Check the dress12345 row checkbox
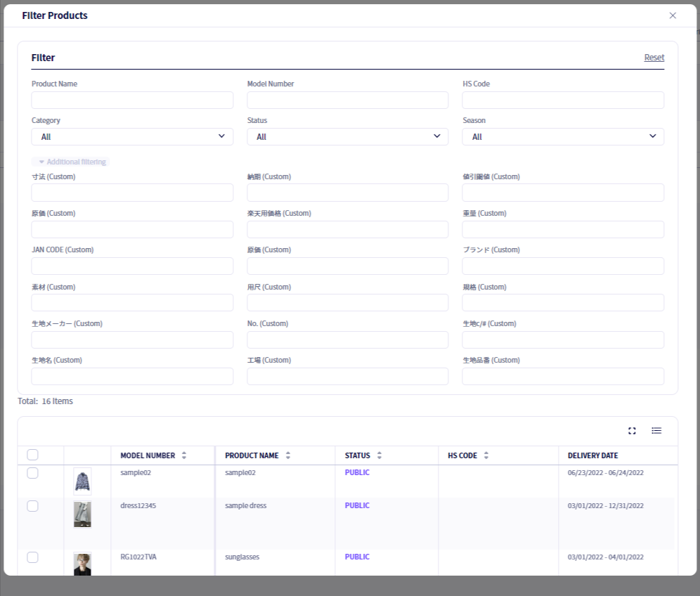 (32, 506)
